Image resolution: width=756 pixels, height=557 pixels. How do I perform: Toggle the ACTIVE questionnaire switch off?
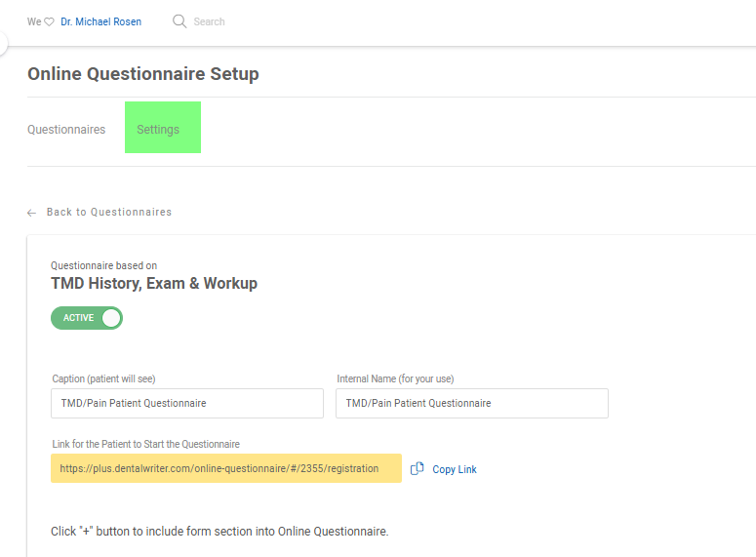coord(87,318)
